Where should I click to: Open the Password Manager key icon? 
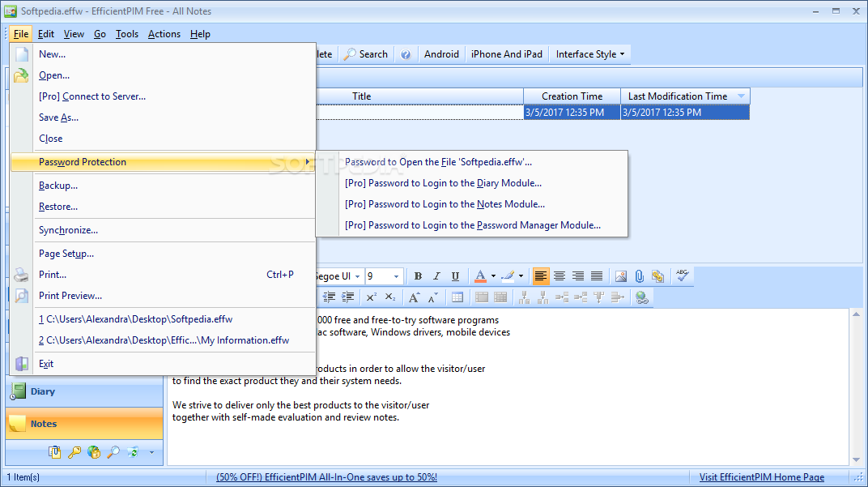(74, 452)
